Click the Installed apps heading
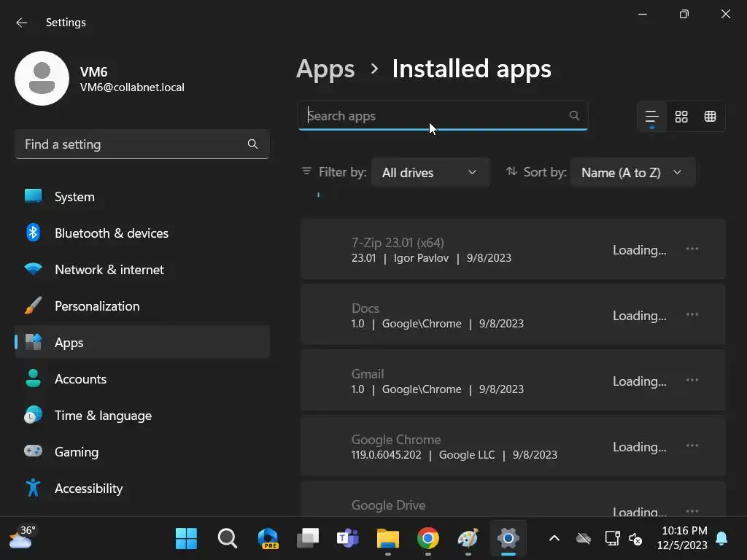Image resolution: width=747 pixels, height=560 pixels. point(471,69)
